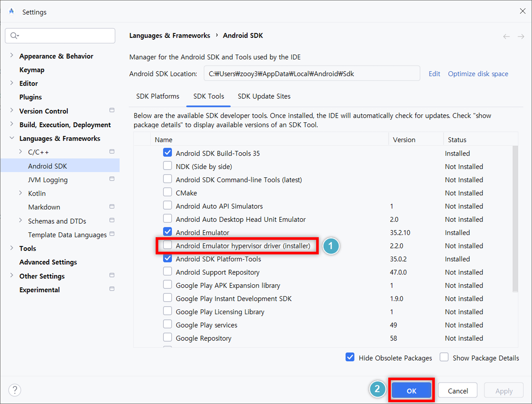Check Android Support Repository checkbox
532x404 pixels.
167,272
